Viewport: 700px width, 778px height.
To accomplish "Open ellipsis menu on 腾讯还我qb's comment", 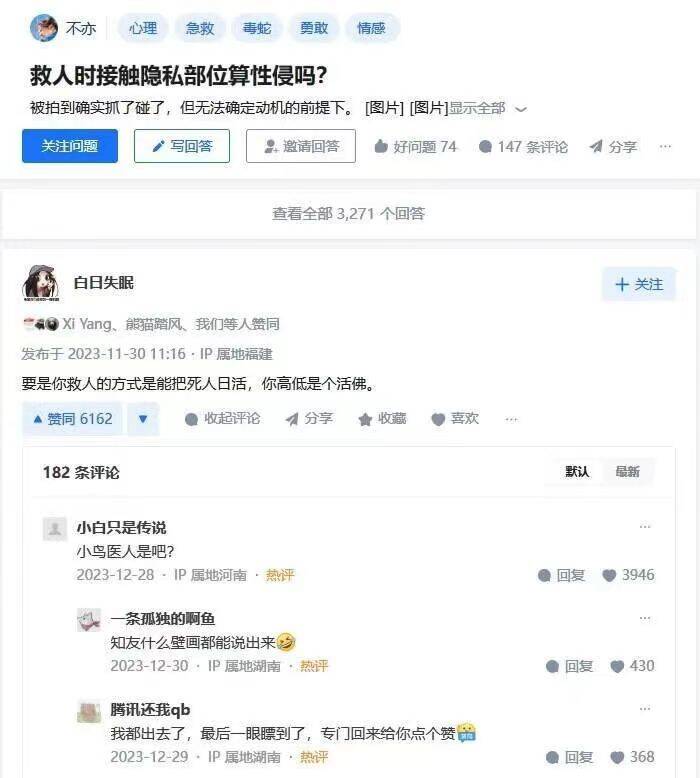I will point(645,709).
